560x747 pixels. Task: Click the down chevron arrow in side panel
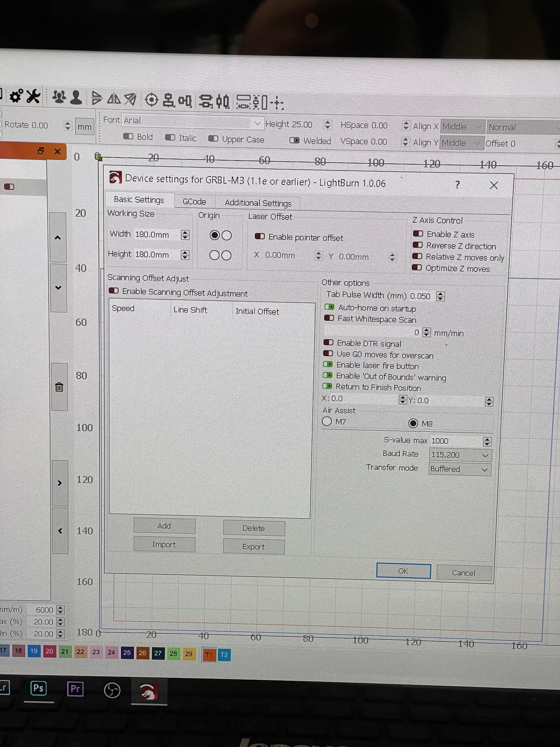[58, 288]
